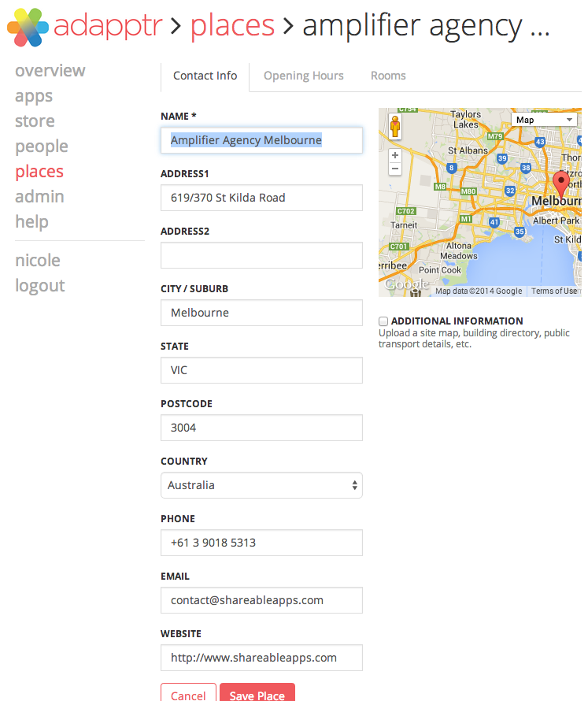Screen dimensions: 588x701
Task: Click the Address1 field with St Kilda Road
Action: 261,198
